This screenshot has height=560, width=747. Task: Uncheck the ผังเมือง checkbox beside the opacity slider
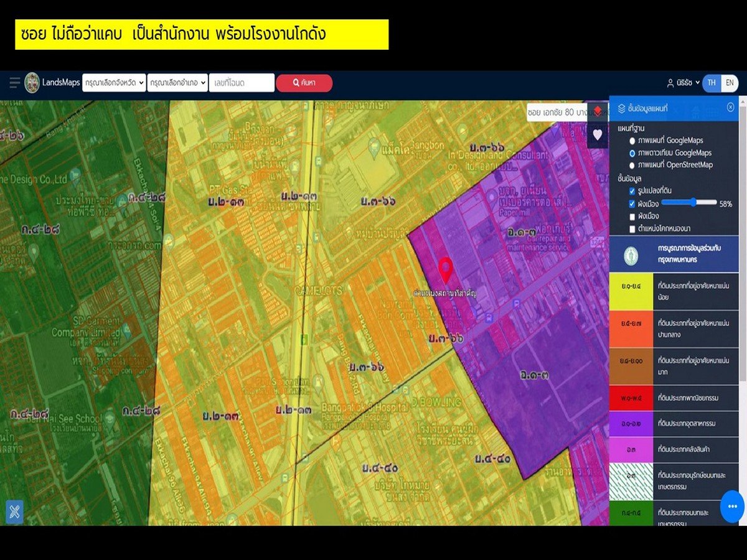click(632, 203)
